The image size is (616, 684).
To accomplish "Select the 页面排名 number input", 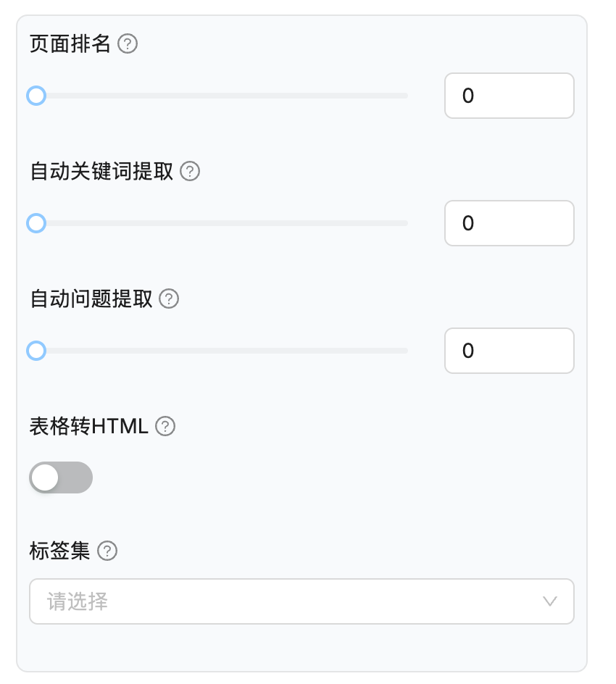I will point(509,96).
